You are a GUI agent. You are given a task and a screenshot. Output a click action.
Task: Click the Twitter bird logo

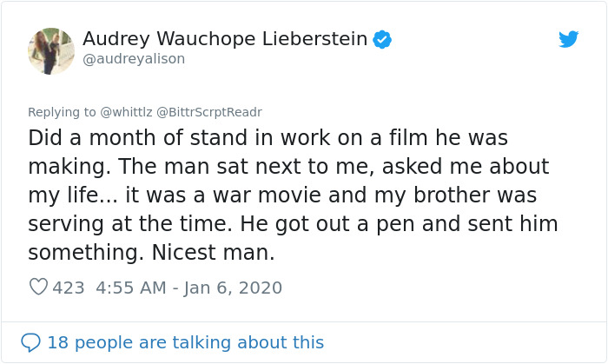click(568, 39)
